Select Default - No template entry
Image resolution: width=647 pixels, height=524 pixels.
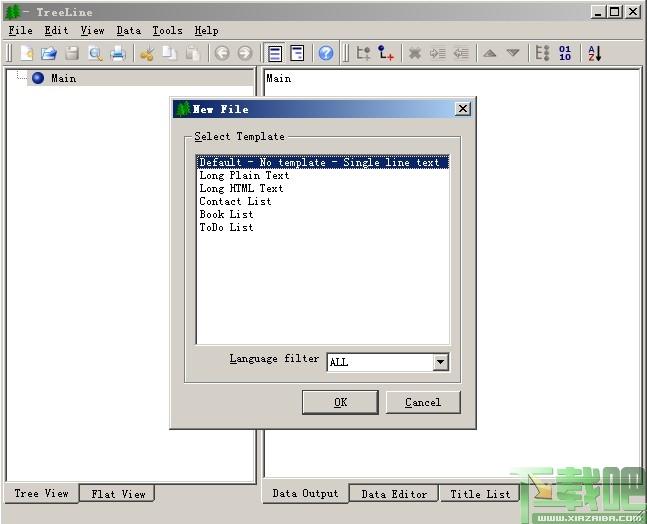coord(323,162)
